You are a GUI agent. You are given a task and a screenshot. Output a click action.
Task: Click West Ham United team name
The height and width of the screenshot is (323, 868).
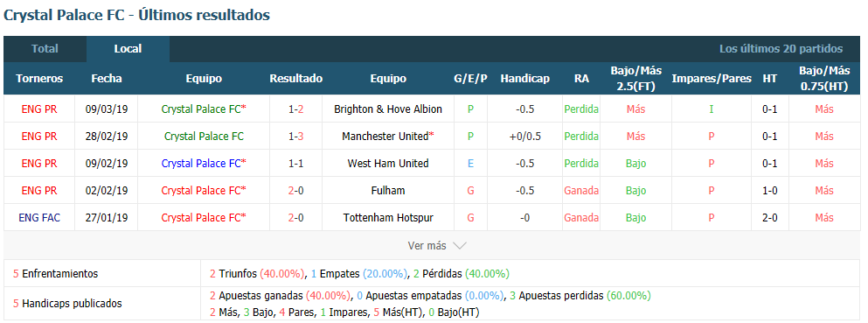[388, 164]
